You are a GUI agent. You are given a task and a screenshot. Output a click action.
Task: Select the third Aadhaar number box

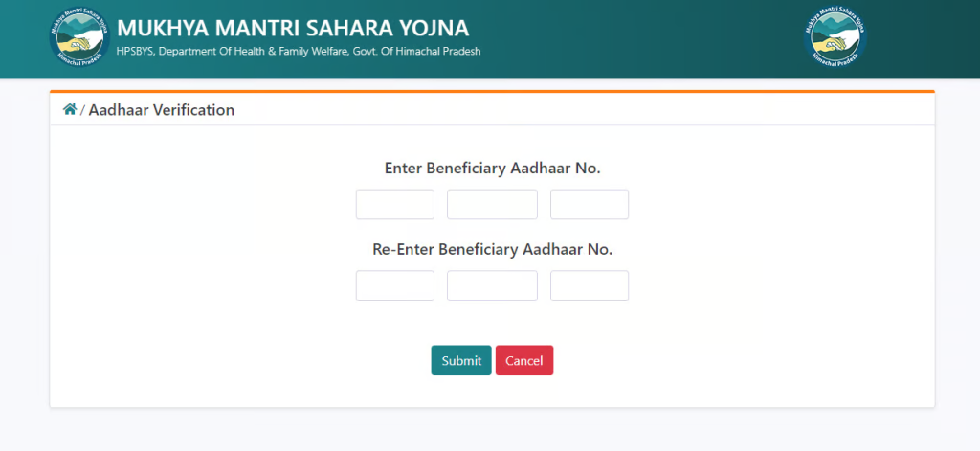(x=590, y=205)
